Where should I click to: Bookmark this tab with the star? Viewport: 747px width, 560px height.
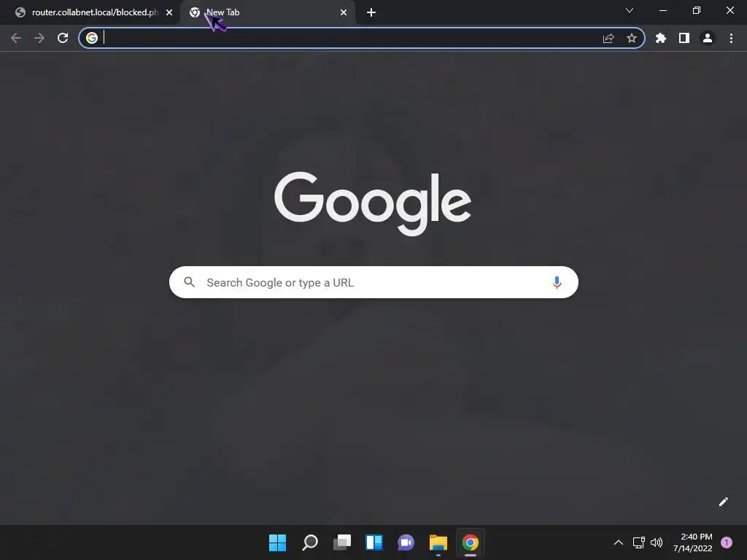[632, 38]
